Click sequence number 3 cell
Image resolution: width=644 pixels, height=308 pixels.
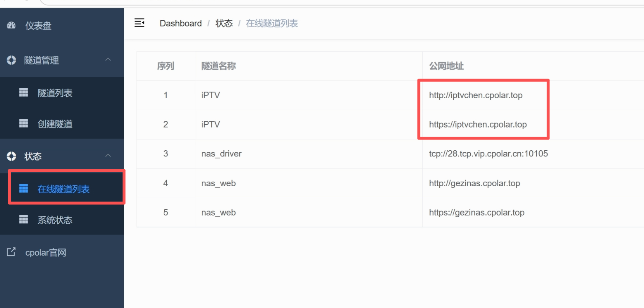[x=165, y=154]
